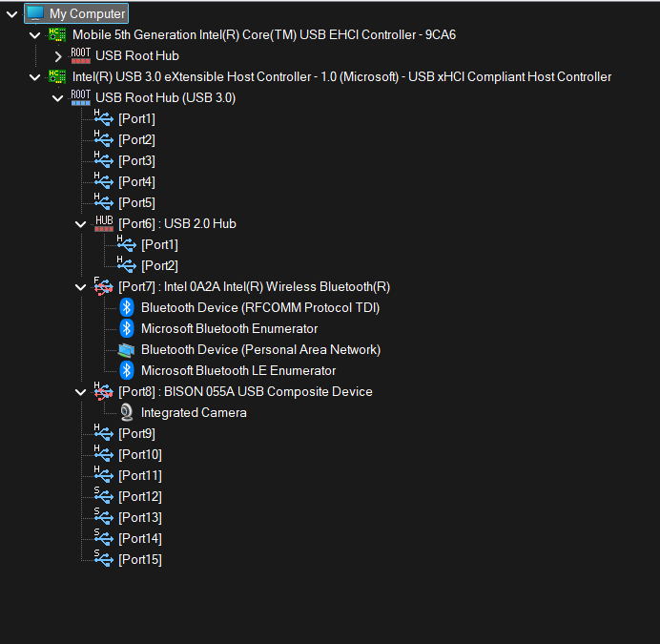Select the [Port14] label

pyautogui.click(x=140, y=539)
